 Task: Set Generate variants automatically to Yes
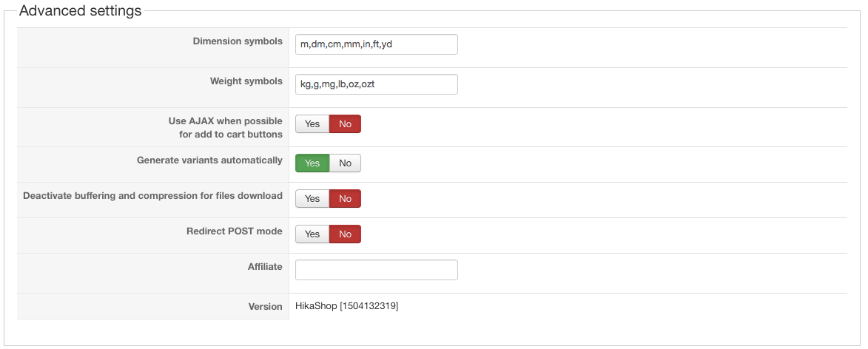point(312,163)
